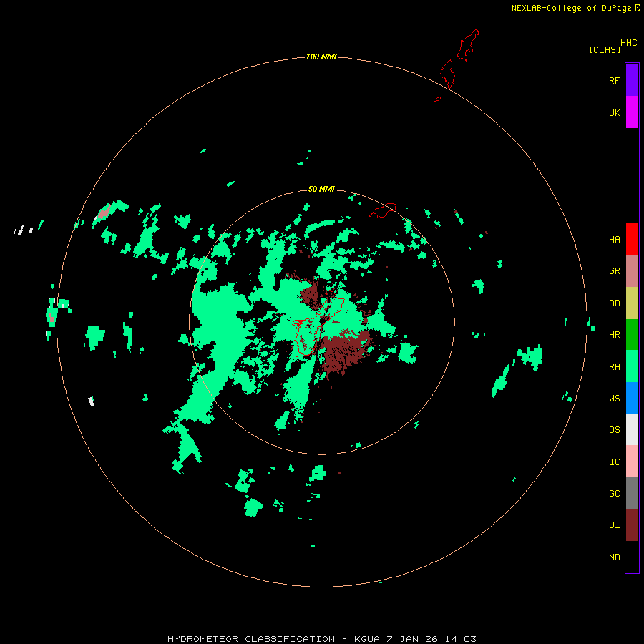Click the red HA legend swatch
The height and width of the screenshot is (644, 644).
632,239
